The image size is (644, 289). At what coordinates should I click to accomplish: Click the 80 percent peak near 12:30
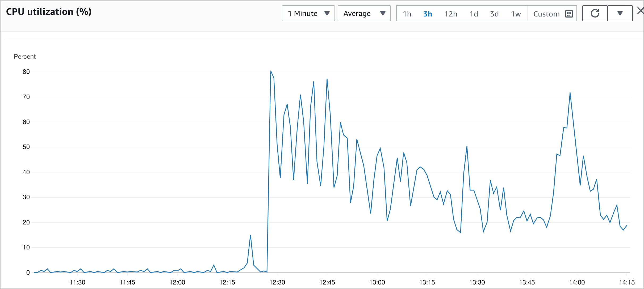tap(271, 71)
